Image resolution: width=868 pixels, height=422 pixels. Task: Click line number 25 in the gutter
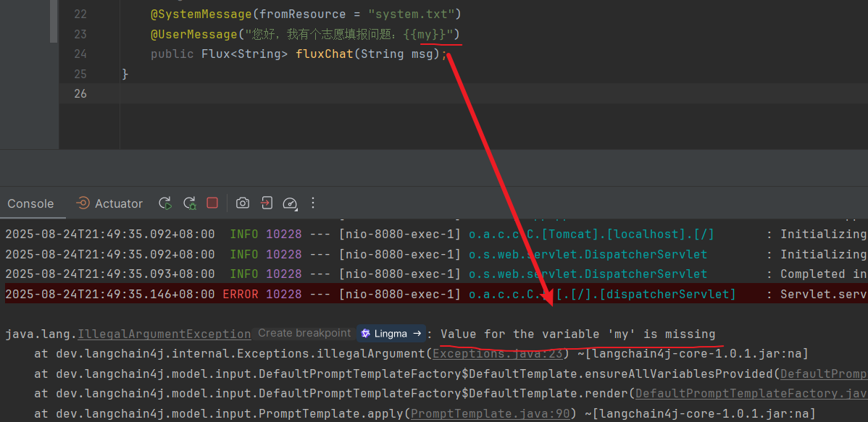click(80, 74)
